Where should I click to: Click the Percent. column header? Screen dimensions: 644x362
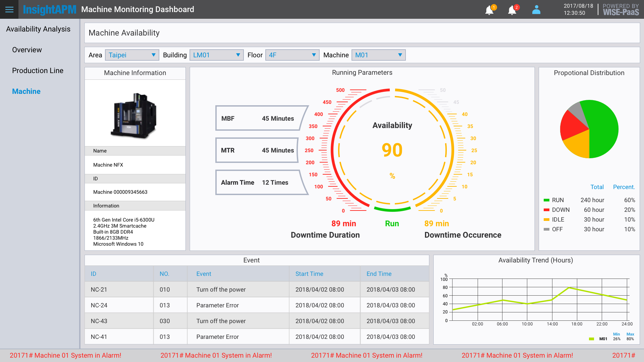pyautogui.click(x=624, y=187)
